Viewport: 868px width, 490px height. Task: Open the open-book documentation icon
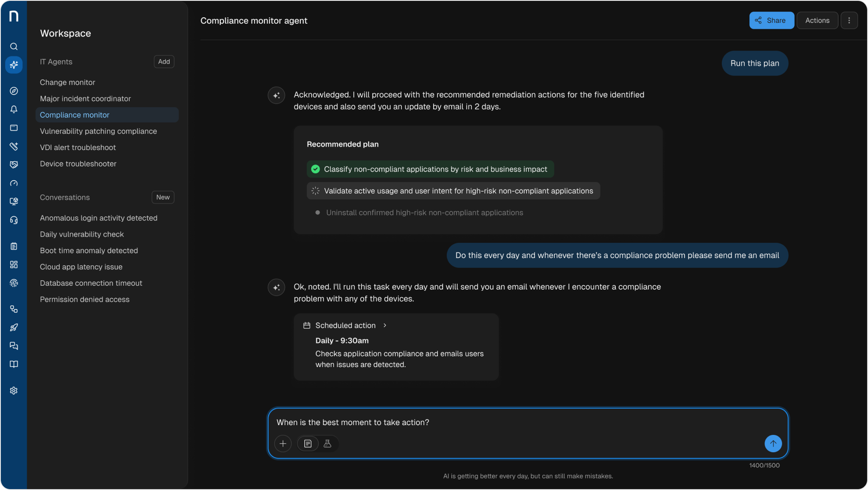tap(14, 365)
